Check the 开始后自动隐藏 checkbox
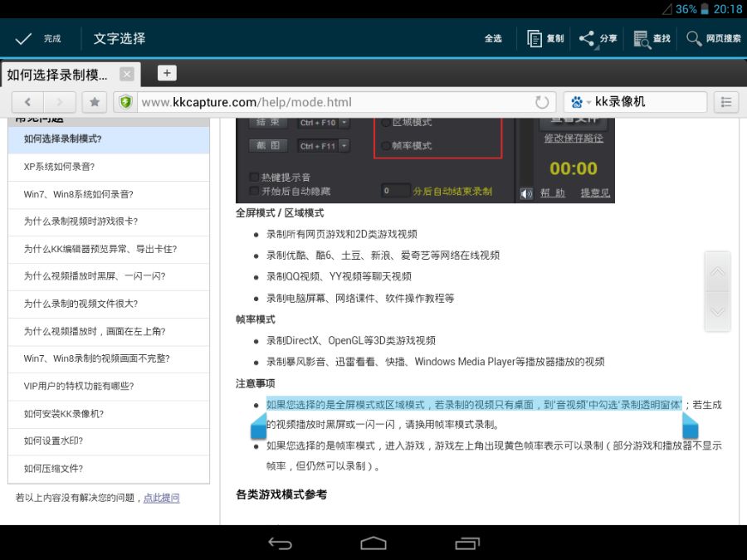 click(x=254, y=191)
